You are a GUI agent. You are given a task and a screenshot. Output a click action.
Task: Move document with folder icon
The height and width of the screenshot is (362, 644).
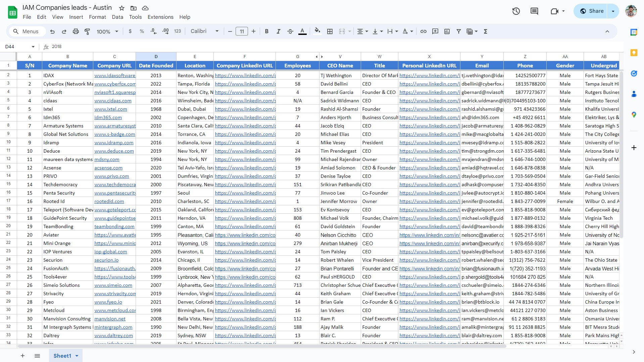pyautogui.click(x=134, y=8)
